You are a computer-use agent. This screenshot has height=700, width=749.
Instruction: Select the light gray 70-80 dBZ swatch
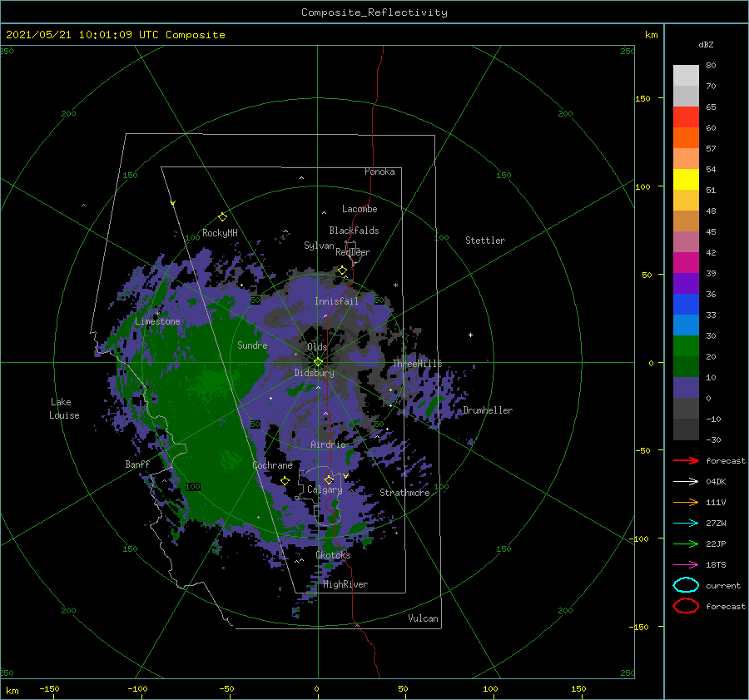point(686,75)
